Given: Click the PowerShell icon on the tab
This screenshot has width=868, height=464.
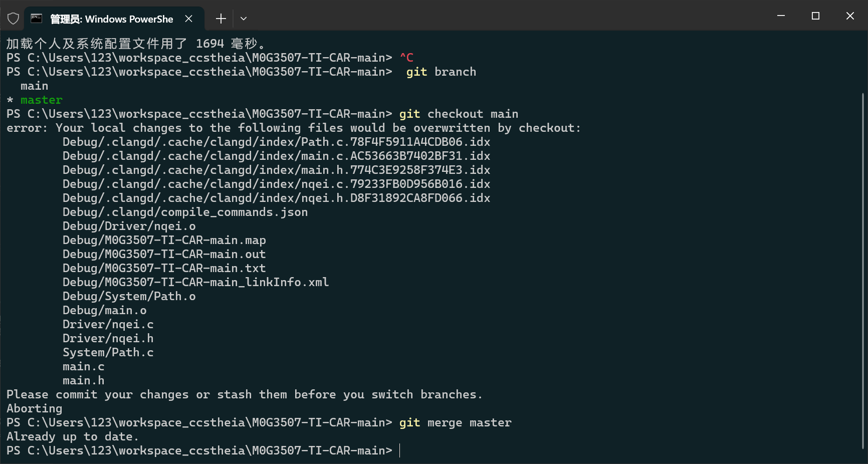Looking at the screenshot, I should [x=37, y=19].
